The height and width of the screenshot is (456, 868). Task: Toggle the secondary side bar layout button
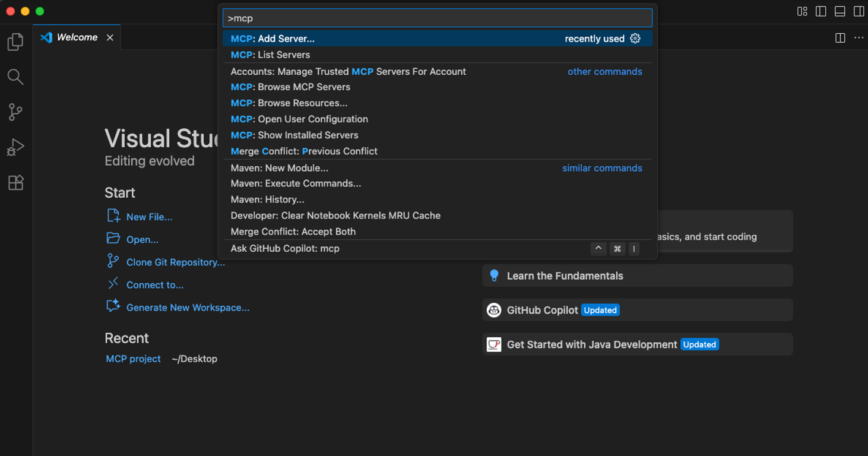click(x=859, y=11)
